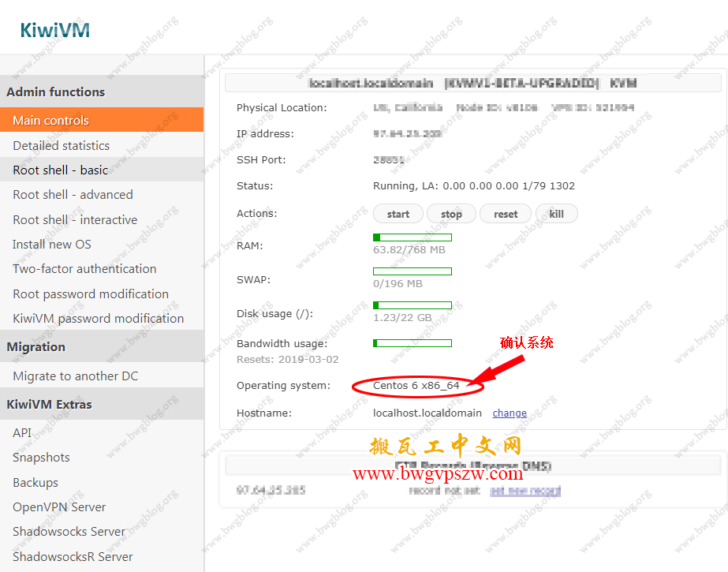Click the Migration section header
The image size is (728, 572).
point(102,347)
